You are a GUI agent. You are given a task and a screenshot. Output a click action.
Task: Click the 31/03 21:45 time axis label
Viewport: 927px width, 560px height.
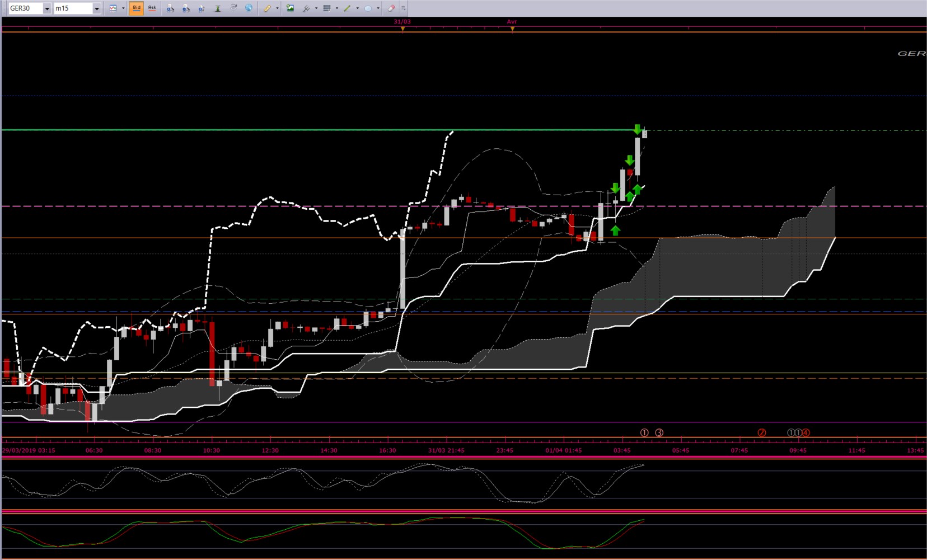click(446, 450)
